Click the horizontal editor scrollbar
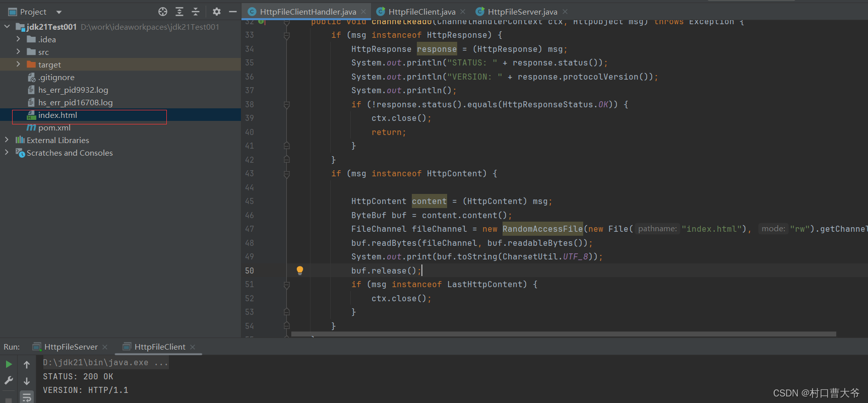868x403 pixels. point(564,334)
